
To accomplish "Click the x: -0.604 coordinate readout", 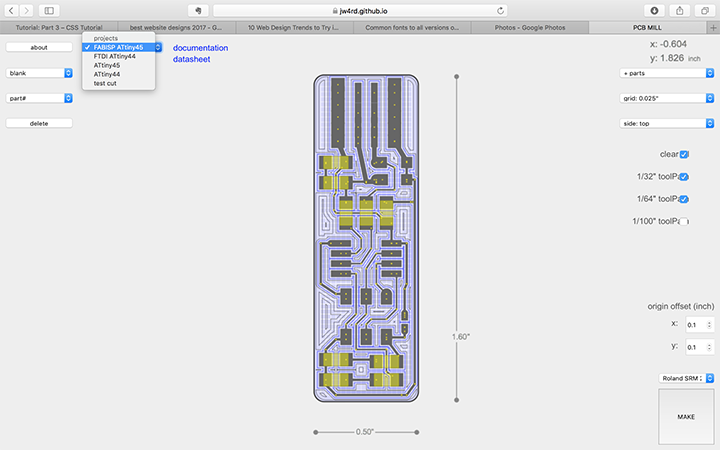I will (x=668, y=44).
